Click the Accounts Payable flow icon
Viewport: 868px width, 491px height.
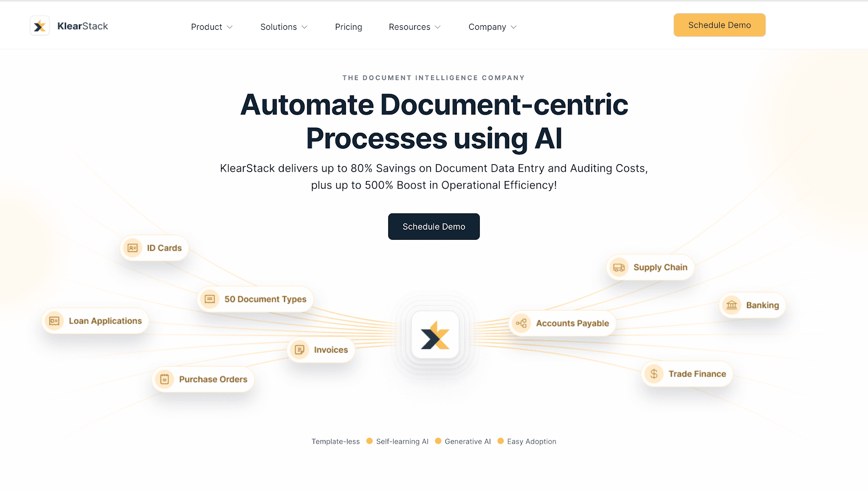[x=522, y=323]
